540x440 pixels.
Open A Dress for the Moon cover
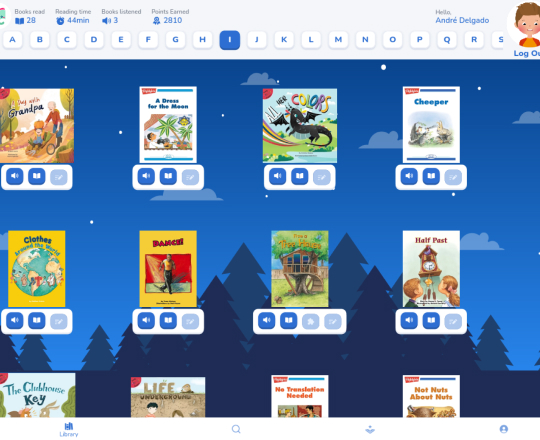point(168,124)
